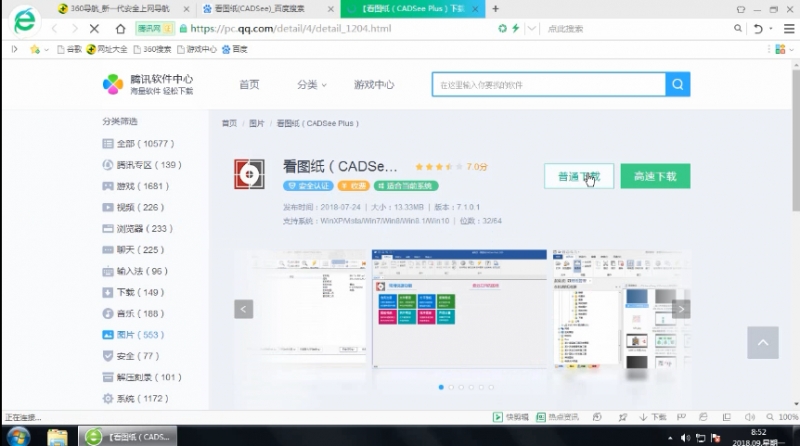Click the 图片 breadcrumb link
800x446 pixels.
coord(257,123)
